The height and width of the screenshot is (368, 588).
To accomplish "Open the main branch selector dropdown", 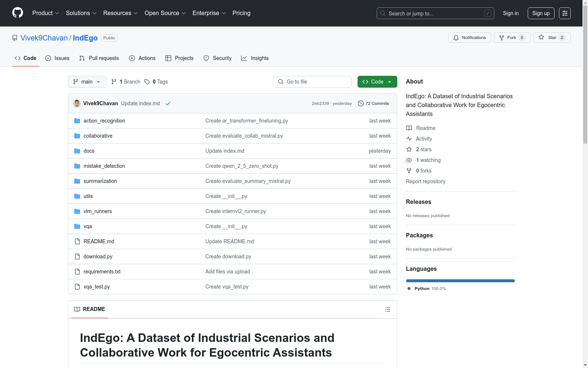I will pyautogui.click(x=87, y=82).
